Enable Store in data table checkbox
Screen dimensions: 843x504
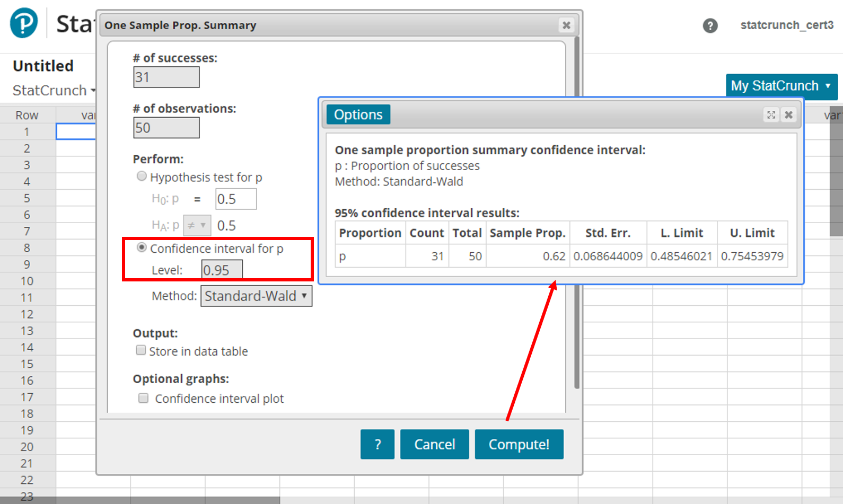pos(140,350)
